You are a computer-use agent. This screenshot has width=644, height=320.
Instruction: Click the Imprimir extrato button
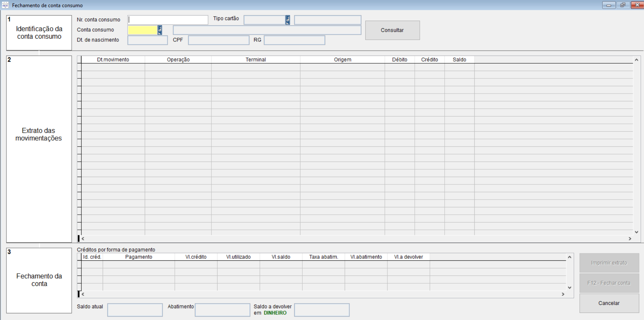coord(609,263)
